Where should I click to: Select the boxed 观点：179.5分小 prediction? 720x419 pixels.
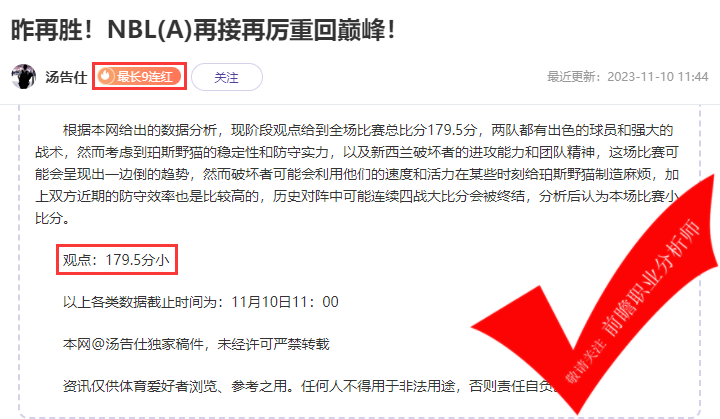[117, 260]
